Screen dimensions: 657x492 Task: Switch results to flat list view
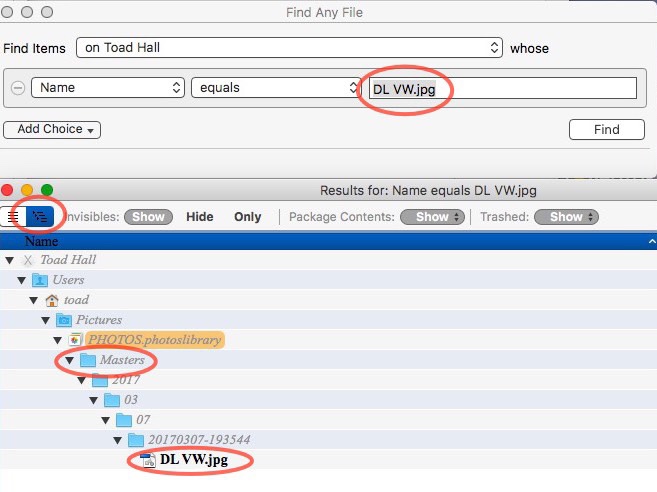tap(13, 217)
